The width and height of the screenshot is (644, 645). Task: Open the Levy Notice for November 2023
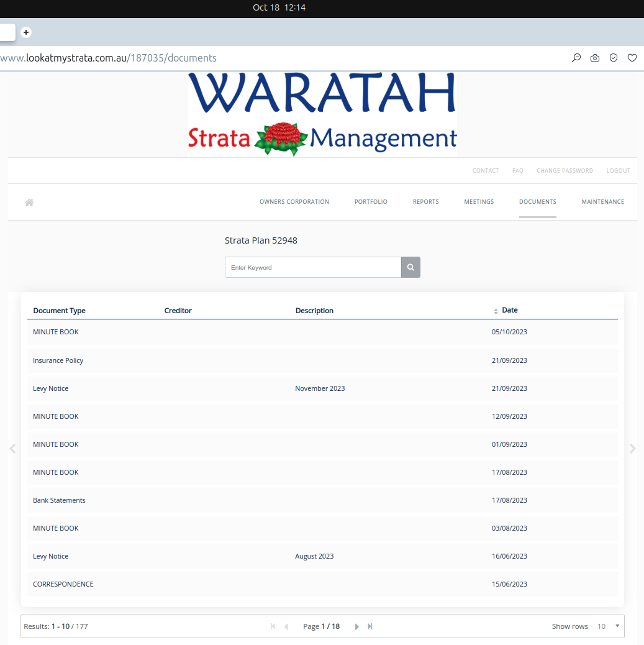[x=322, y=388]
